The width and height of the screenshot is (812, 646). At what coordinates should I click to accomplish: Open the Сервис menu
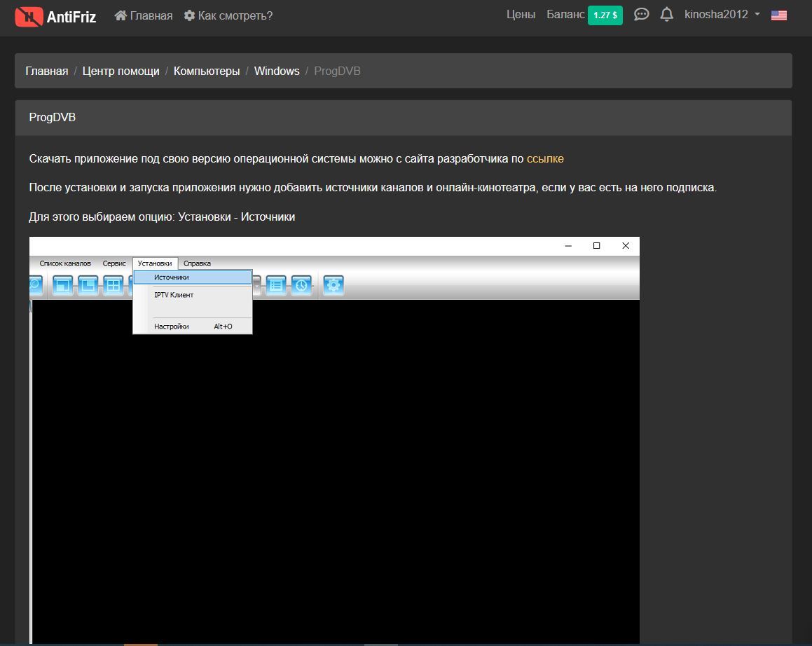114,263
